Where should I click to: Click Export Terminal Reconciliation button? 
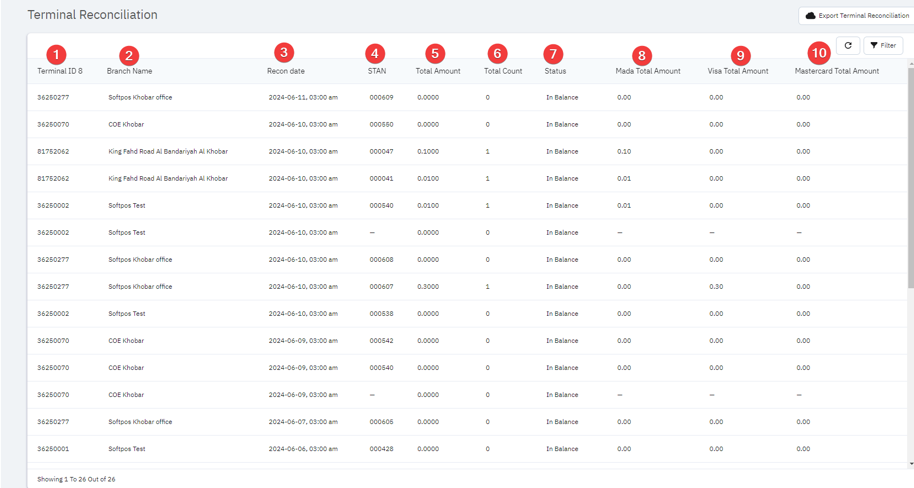857,16
